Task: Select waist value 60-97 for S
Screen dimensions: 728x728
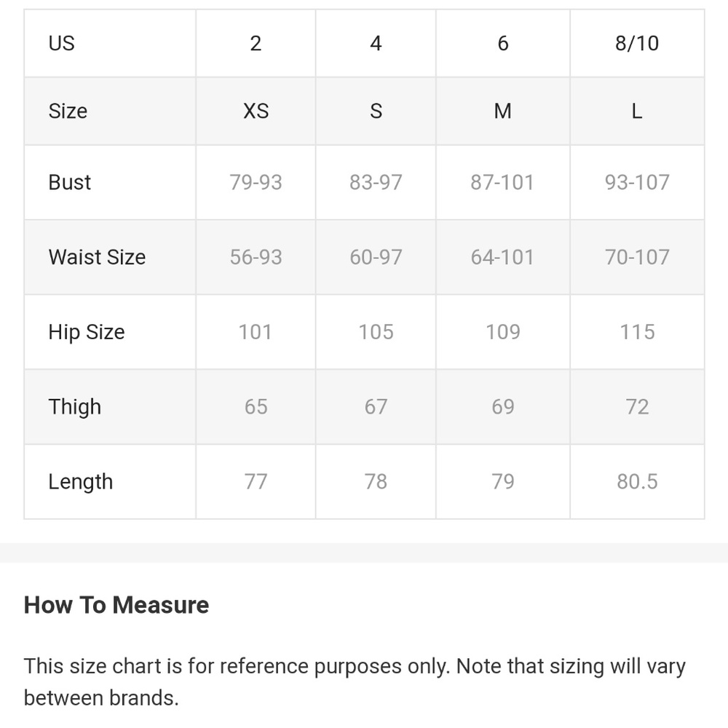Action: click(x=376, y=257)
